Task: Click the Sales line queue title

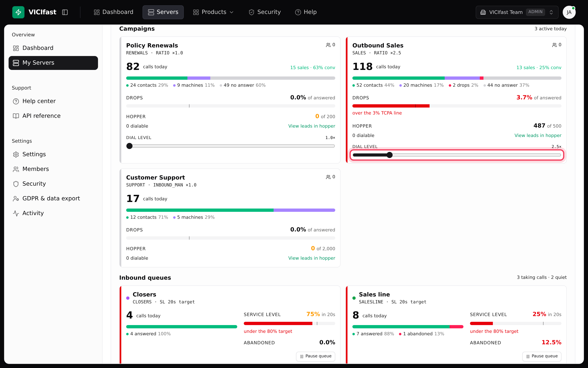Action: (x=374, y=294)
